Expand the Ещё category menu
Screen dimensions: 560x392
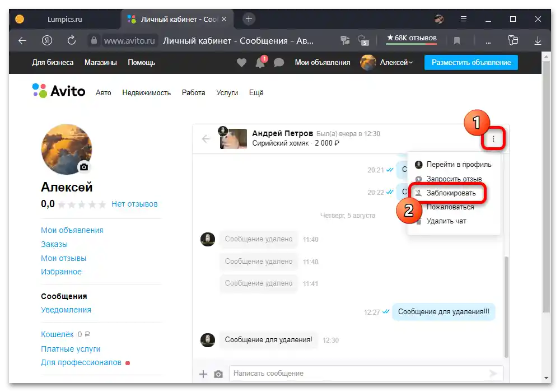pyautogui.click(x=256, y=93)
